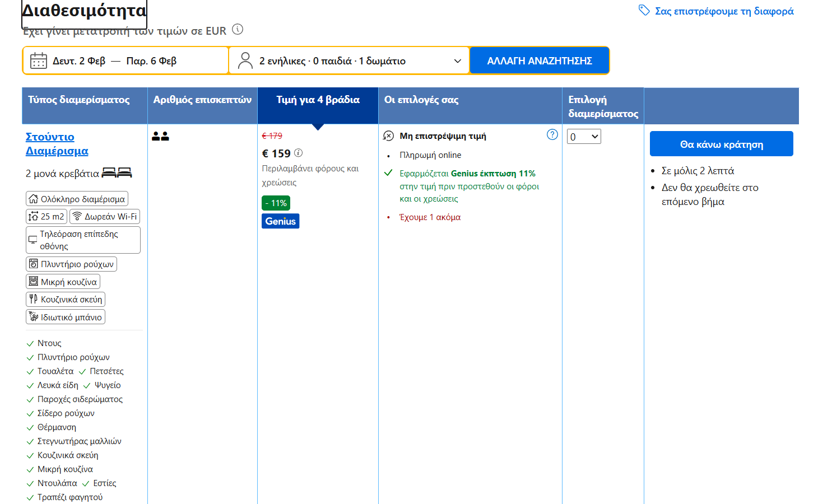The height and width of the screenshot is (504, 832).
Task: Open the date range picker field
Action: click(126, 60)
